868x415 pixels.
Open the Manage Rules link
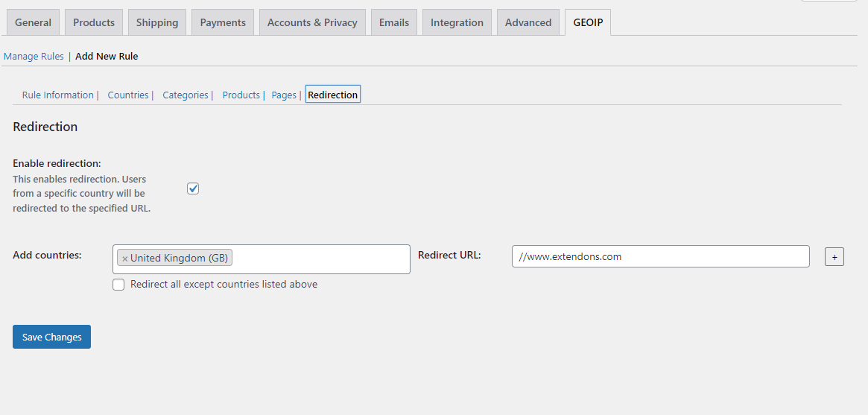click(x=34, y=56)
